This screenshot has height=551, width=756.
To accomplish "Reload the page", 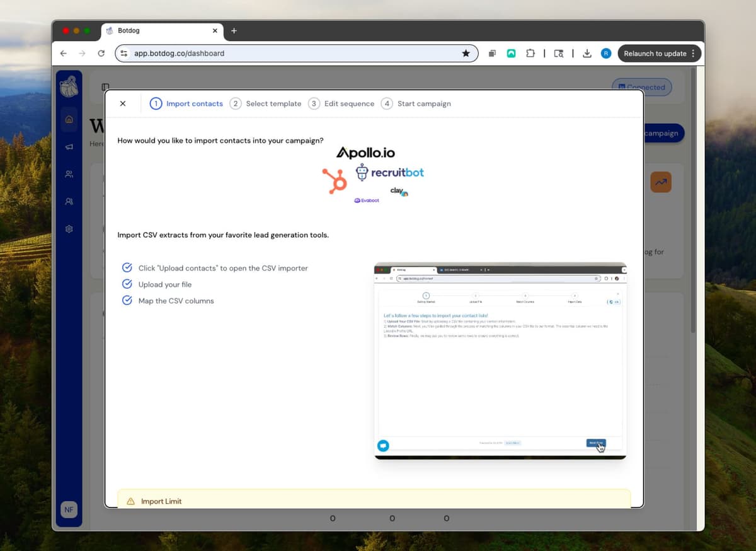I will click(x=101, y=54).
